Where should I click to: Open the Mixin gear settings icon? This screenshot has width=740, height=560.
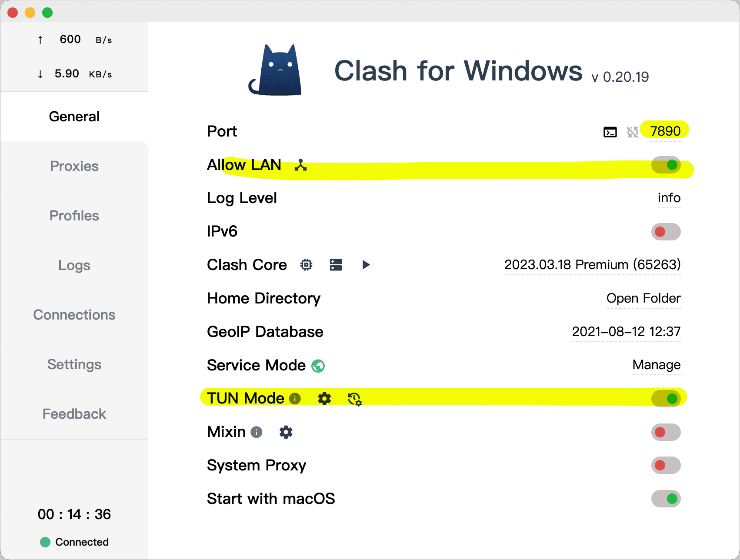tap(286, 432)
